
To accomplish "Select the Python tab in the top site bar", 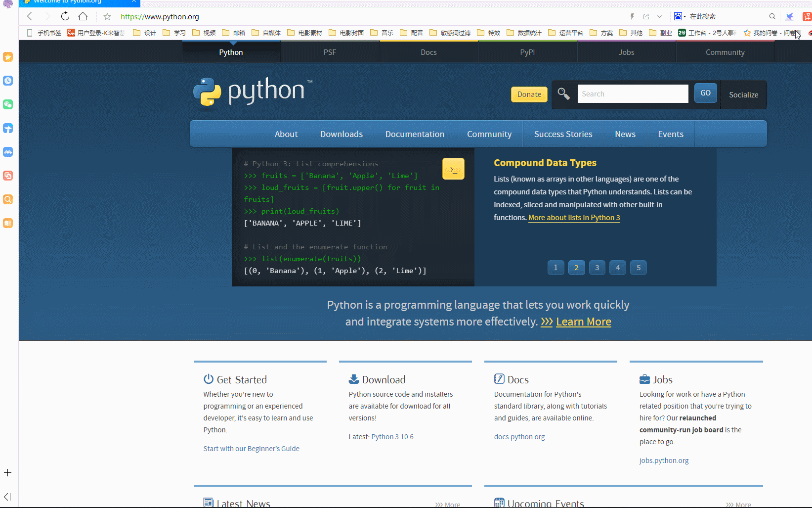I will [231, 52].
